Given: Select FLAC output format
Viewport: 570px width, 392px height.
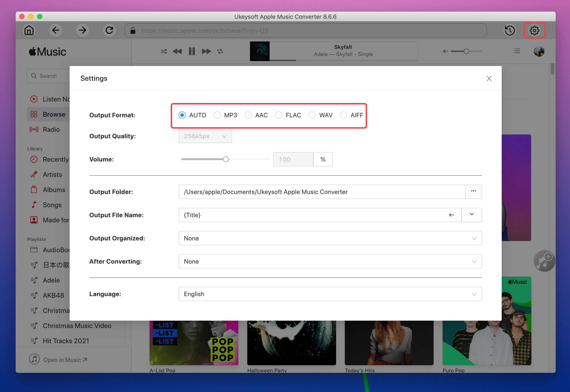Looking at the screenshot, I should click(x=279, y=115).
